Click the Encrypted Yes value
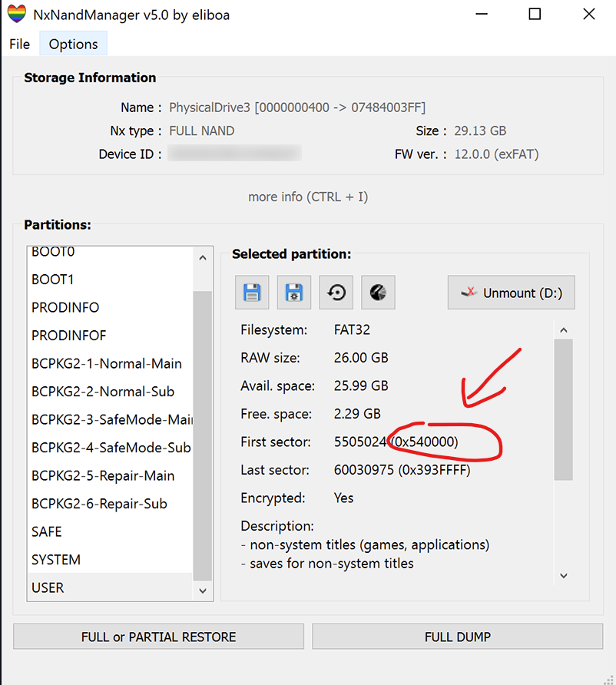 344,498
